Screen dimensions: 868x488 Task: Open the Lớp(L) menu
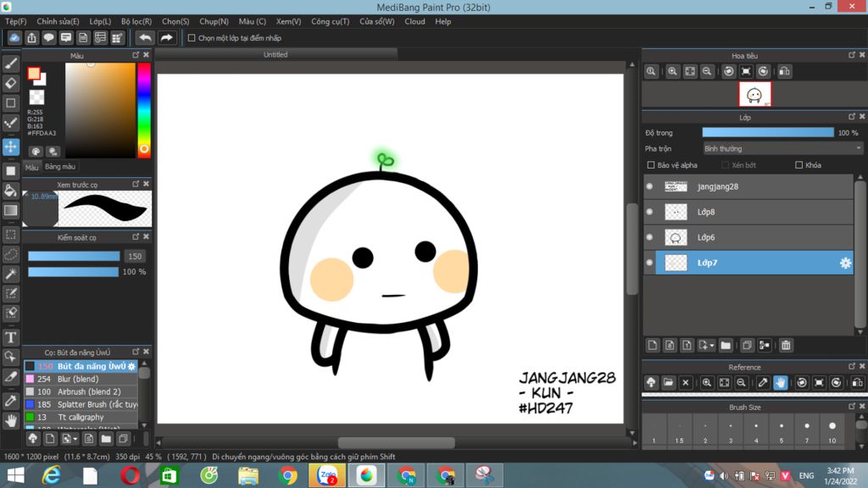coord(100,21)
